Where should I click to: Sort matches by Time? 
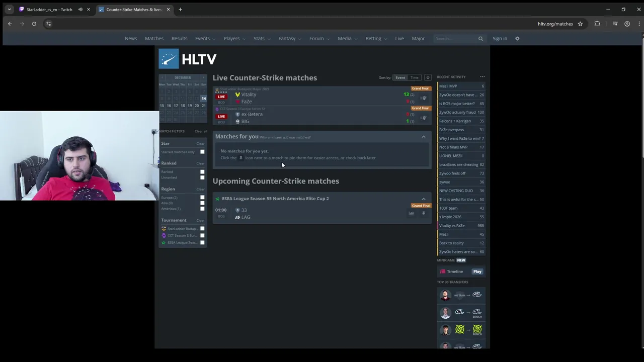click(414, 77)
